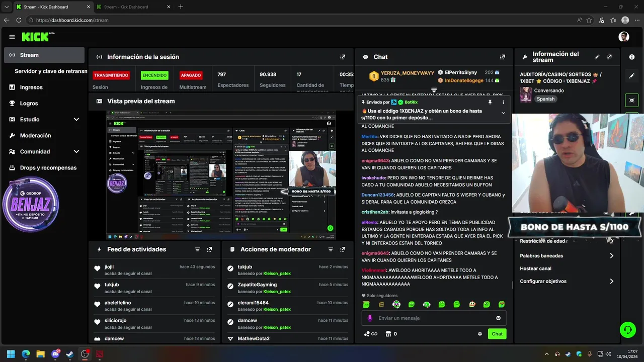This screenshot has width=644, height=362.
Task: Click username YERUZA_MONEYWAYY in chat leaderboard
Action: [408, 73]
